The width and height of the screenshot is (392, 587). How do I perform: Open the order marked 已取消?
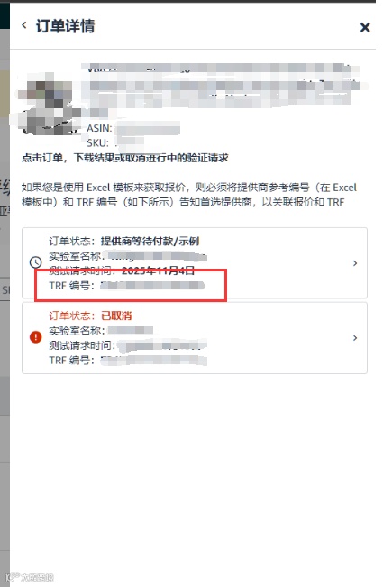(x=195, y=338)
